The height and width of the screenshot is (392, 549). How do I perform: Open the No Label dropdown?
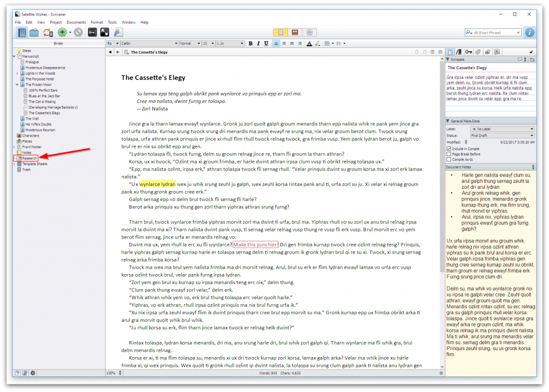click(502, 129)
